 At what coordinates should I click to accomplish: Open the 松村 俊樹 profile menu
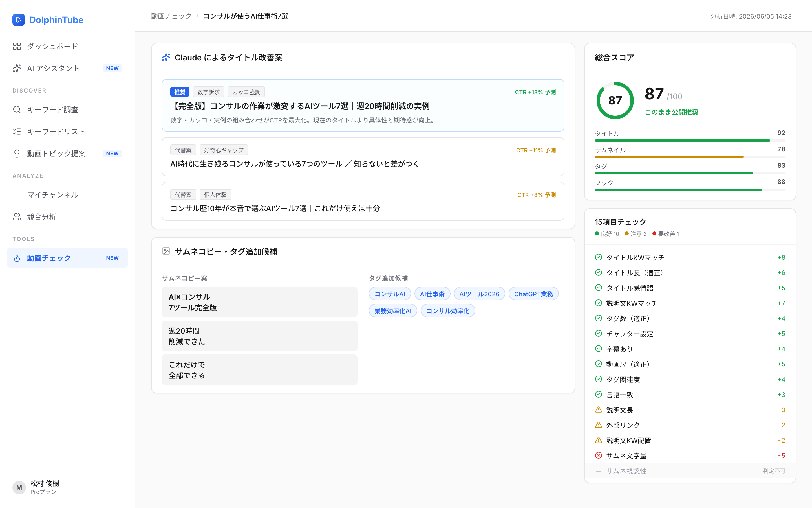[67, 487]
